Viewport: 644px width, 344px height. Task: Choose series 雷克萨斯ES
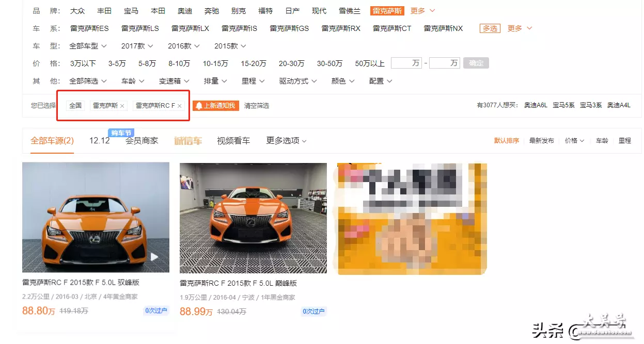[89, 28]
